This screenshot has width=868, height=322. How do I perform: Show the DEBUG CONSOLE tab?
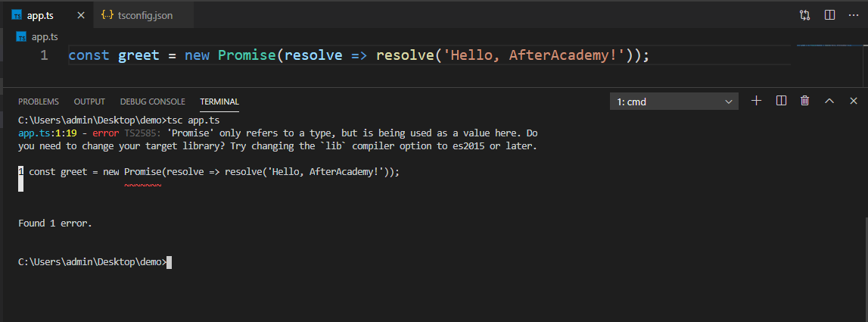[152, 102]
